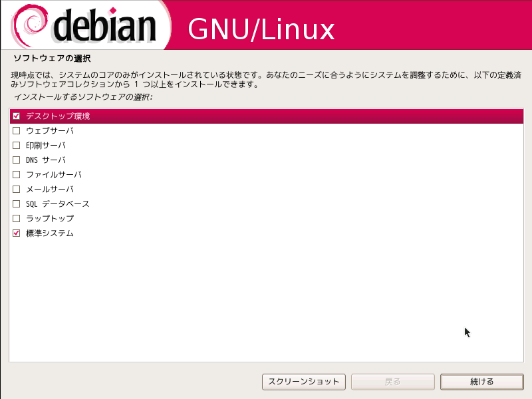The height and width of the screenshot is (399, 532).
Task: Enable the ウェブサーバ checkbox
Action: coord(16,130)
